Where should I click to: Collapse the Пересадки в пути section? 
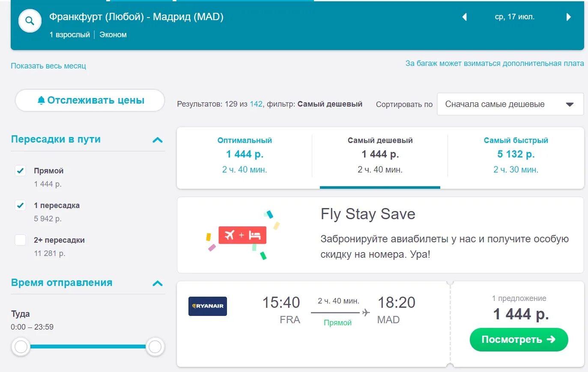pyautogui.click(x=158, y=140)
